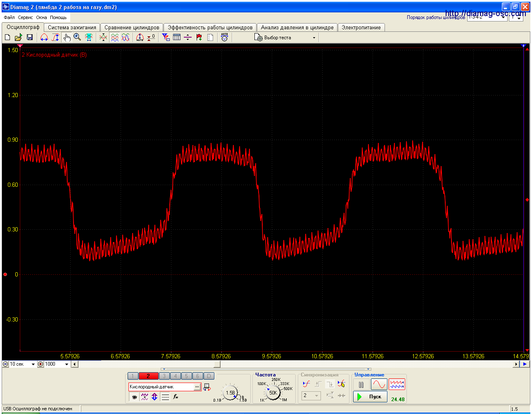Select channel 4 button
This screenshot has width=532, height=414.
coord(175,376)
